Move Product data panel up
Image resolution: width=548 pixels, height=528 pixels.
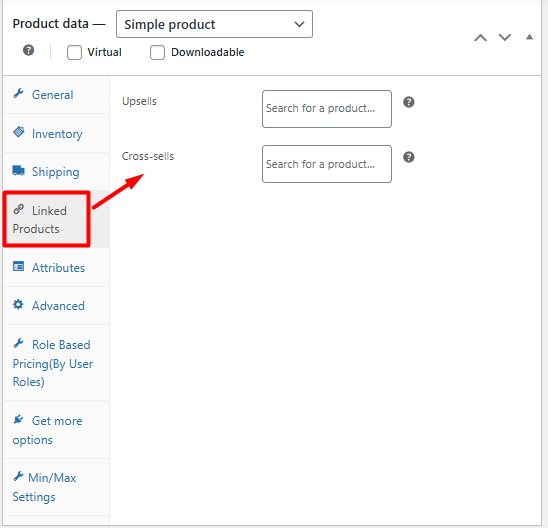coord(481,37)
